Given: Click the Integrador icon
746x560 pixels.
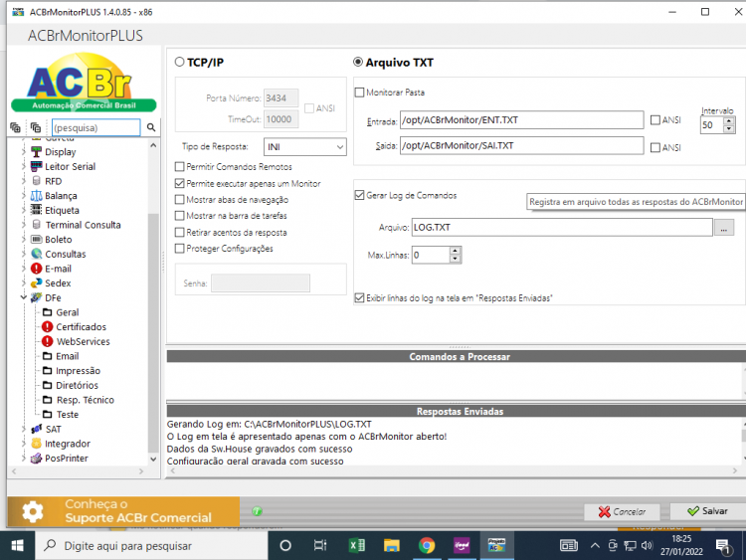Looking at the screenshot, I should click(x=36, y=444).
